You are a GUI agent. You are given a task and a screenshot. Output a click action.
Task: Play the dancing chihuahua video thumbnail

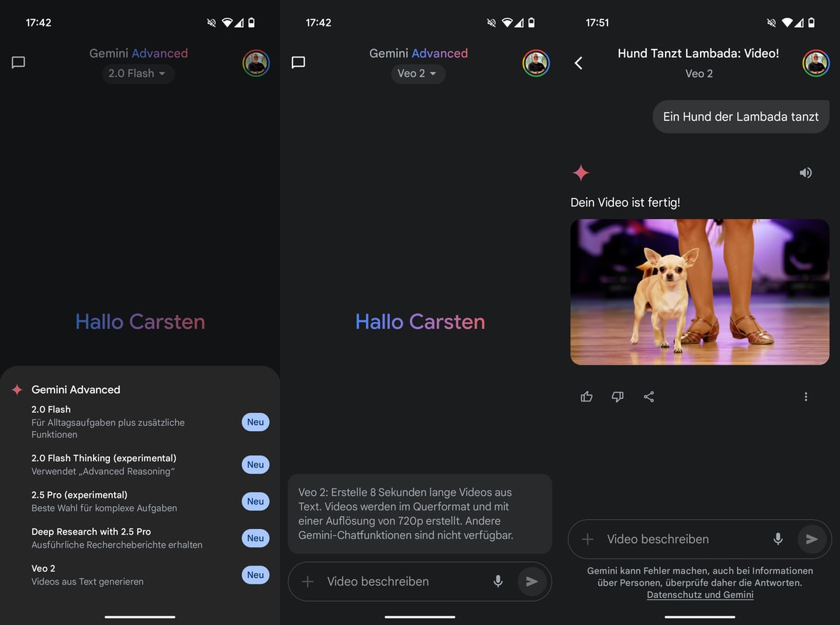point(699,292)
